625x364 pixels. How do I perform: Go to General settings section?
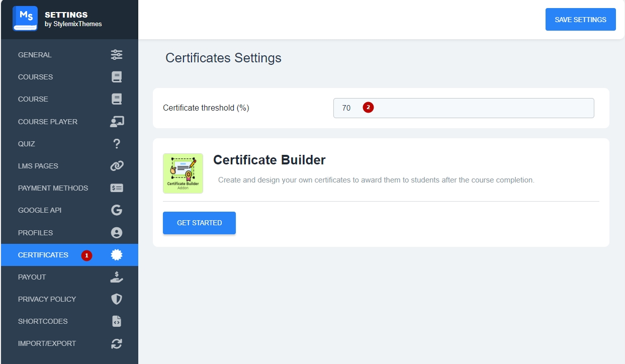(x=35, y=55)
